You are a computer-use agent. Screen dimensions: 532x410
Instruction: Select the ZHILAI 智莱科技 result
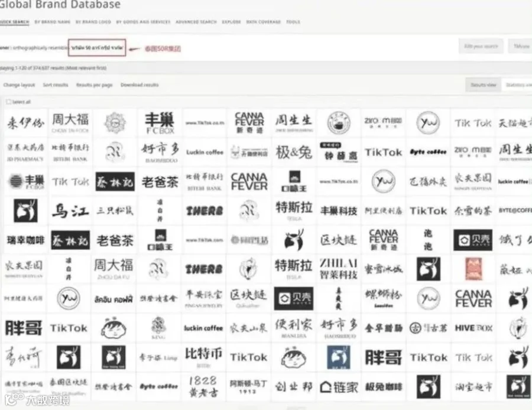click(x=339, y=269)
